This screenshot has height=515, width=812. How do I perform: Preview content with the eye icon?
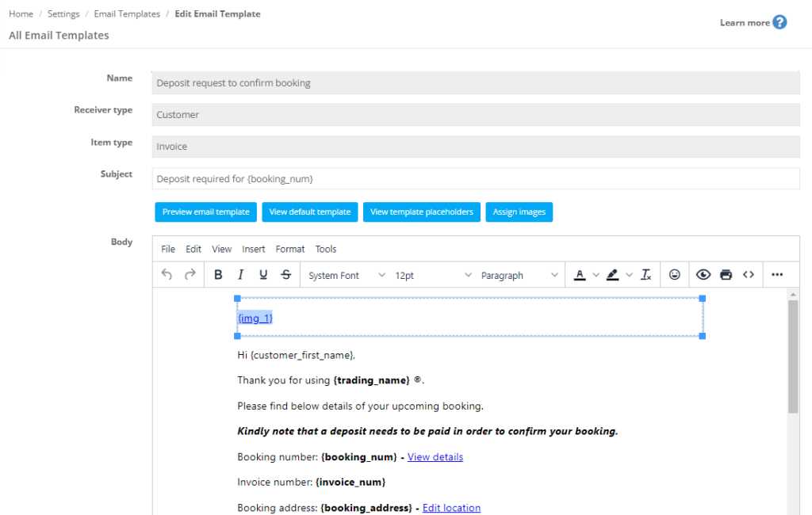pyautogui.click(x=703, y=274)
